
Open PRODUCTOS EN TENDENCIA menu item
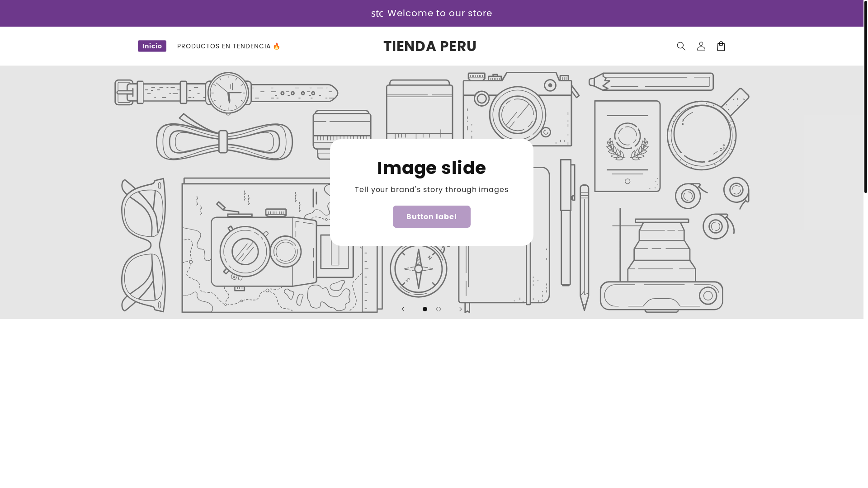coord(229,46)
